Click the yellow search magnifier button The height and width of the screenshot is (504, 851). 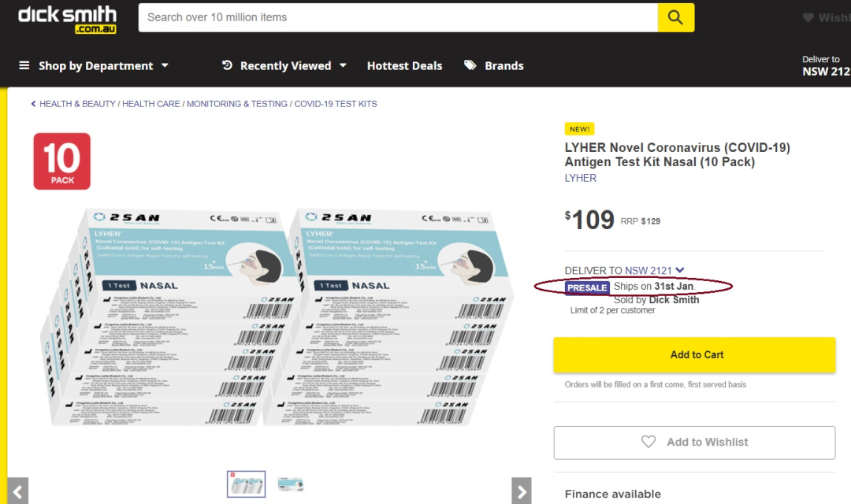(676, 17)
